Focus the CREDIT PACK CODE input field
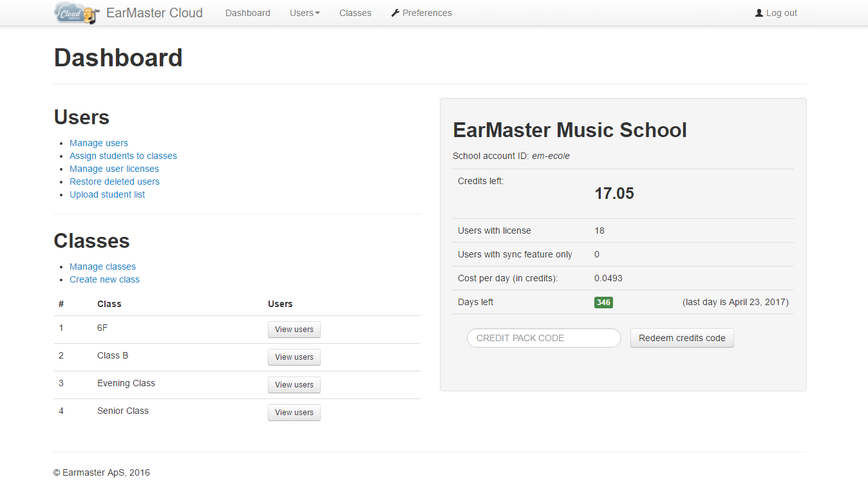The width and height of the screenshot is (868, 504). coord(544,338)
